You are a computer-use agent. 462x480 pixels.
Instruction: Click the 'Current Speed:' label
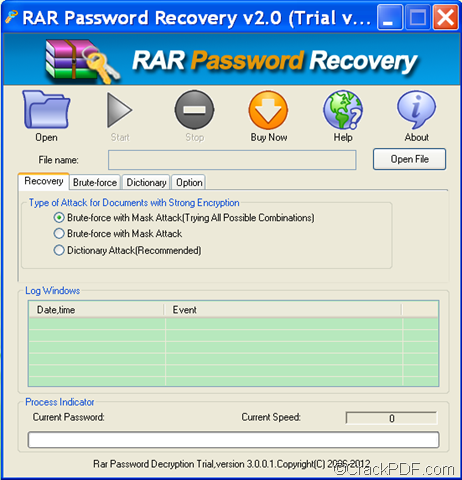(271, 417)
